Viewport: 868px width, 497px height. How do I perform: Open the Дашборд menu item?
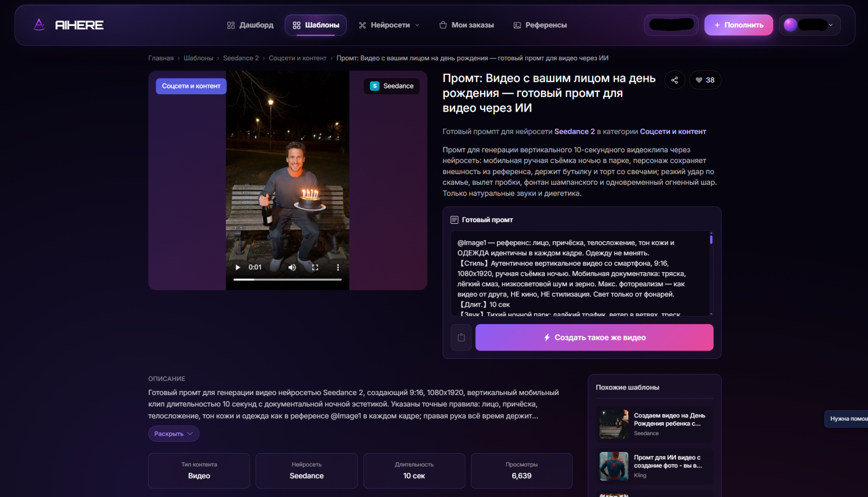click(x=250, y=25)
